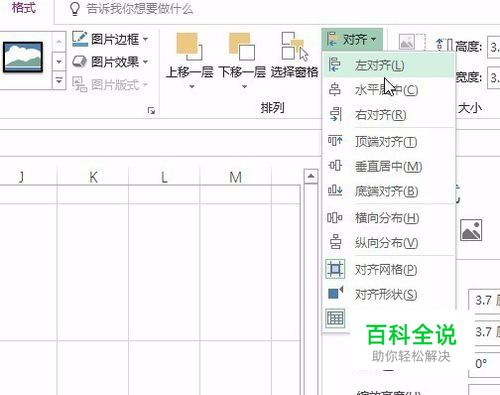Image resolution: width=500 pixels, height=395 pixels.
Task: Collapse the 对齐 align dropdown button
Action: coord(352,40)
